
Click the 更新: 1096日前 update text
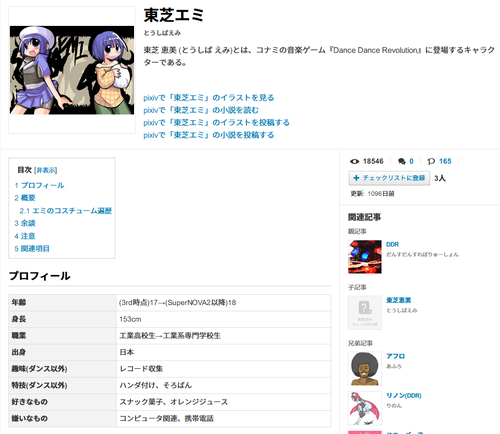click(372, 194)
